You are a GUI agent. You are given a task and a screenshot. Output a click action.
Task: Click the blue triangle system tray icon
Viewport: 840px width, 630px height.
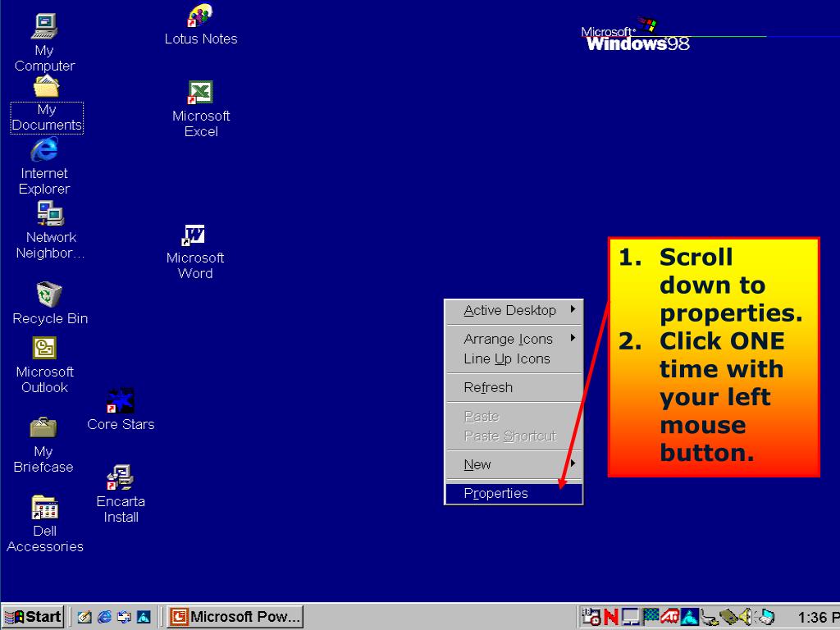click(689, 617)
